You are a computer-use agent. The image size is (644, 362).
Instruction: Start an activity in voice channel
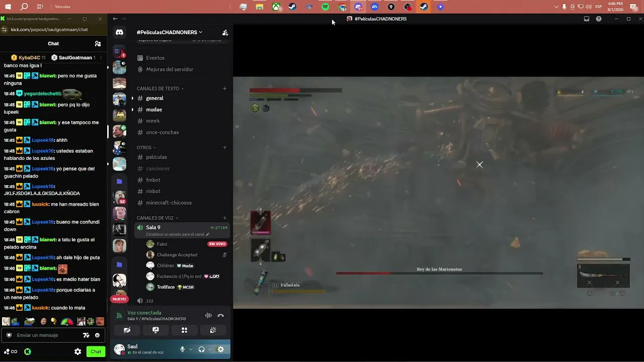(x=184, y=330)
